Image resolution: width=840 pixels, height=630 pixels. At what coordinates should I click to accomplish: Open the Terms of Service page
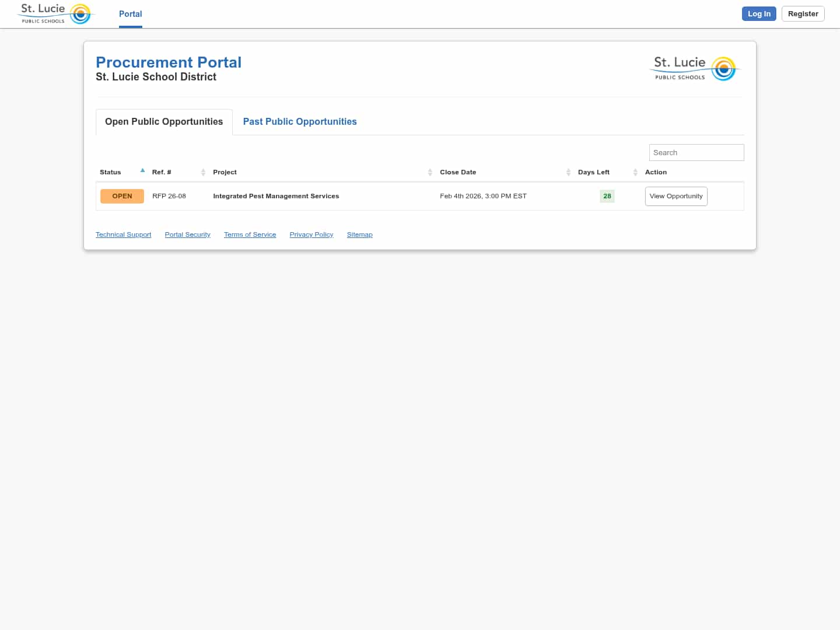pyautogui.click(x=250, y=235)
